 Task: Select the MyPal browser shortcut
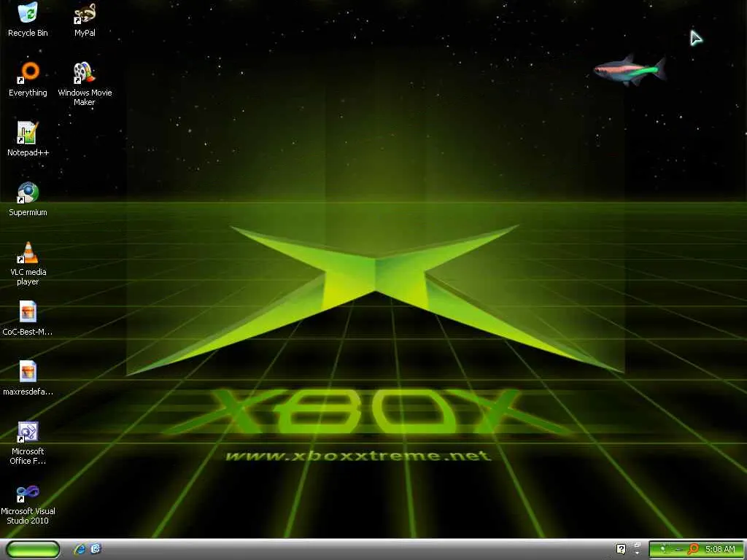coord(85,20)
